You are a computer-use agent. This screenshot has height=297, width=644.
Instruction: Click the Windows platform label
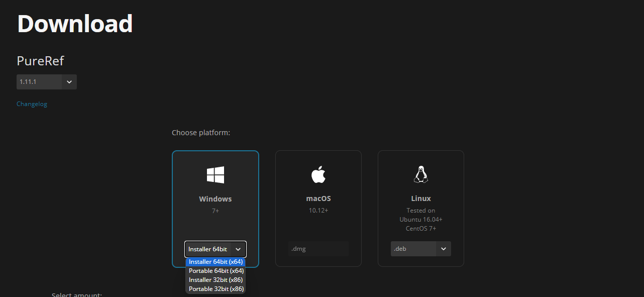pos(216,199)
